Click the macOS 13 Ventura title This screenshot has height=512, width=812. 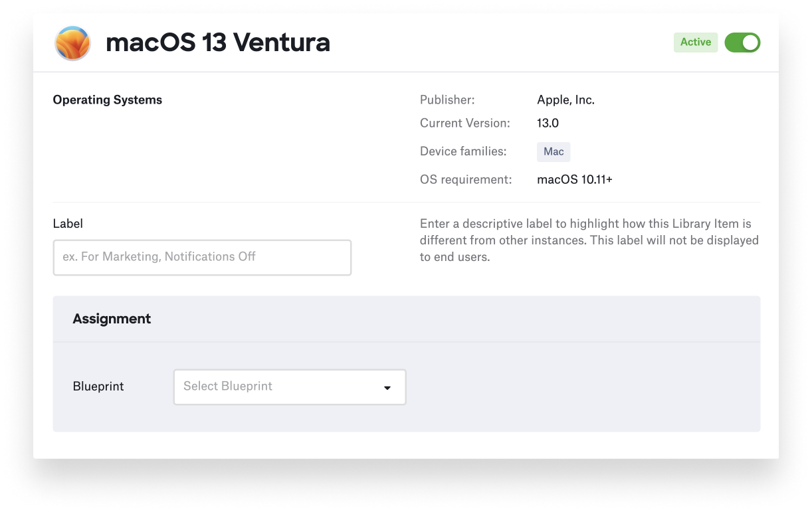218,43
